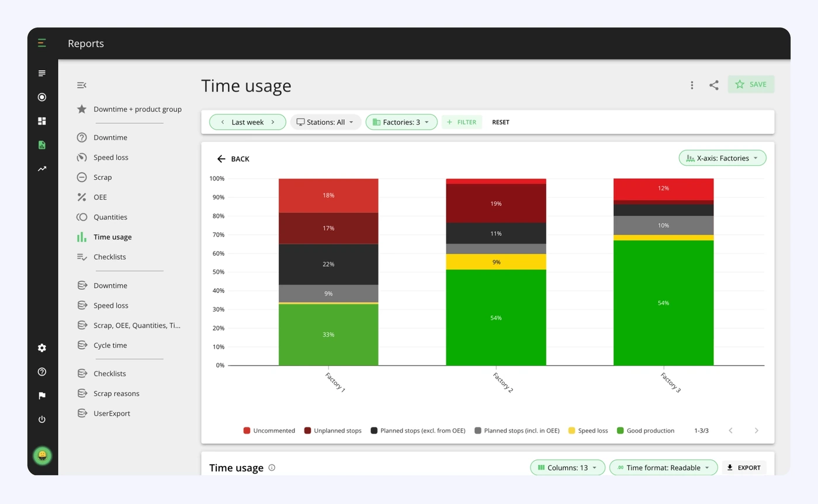Click the flag icon in the left rail
The image size is (818, 504).
(41, 395)
